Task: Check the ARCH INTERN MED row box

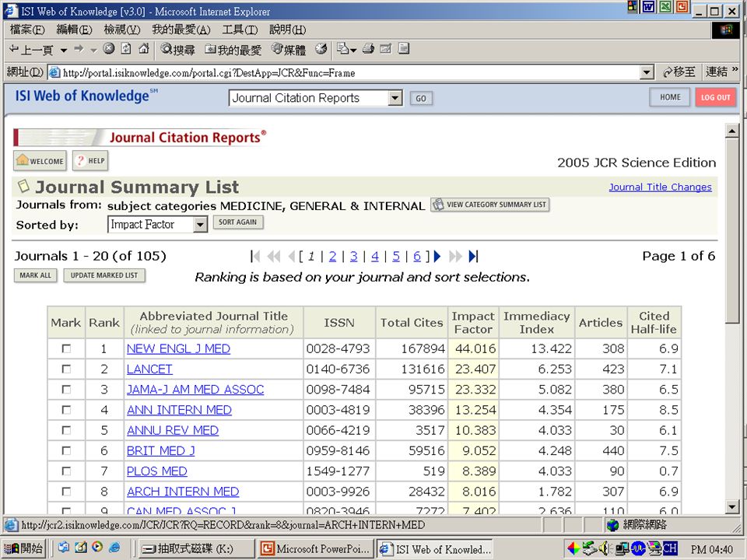Action: [66, 492]
